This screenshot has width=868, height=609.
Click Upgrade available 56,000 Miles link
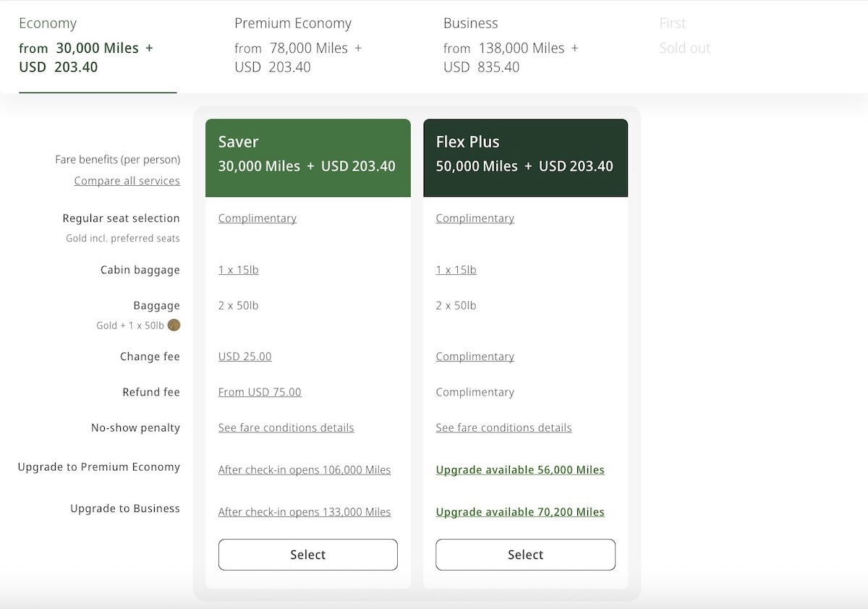[x=520, y=470]
